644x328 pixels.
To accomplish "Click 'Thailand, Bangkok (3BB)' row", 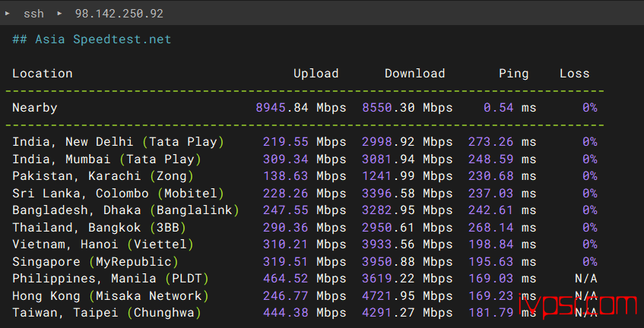I will pyautogui.click(x=305, y=228).
